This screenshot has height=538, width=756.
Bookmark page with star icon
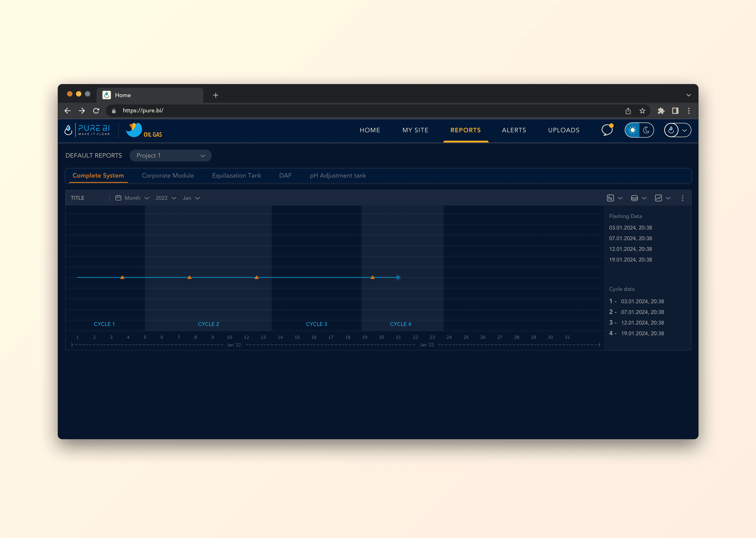(x=642, y=111)
